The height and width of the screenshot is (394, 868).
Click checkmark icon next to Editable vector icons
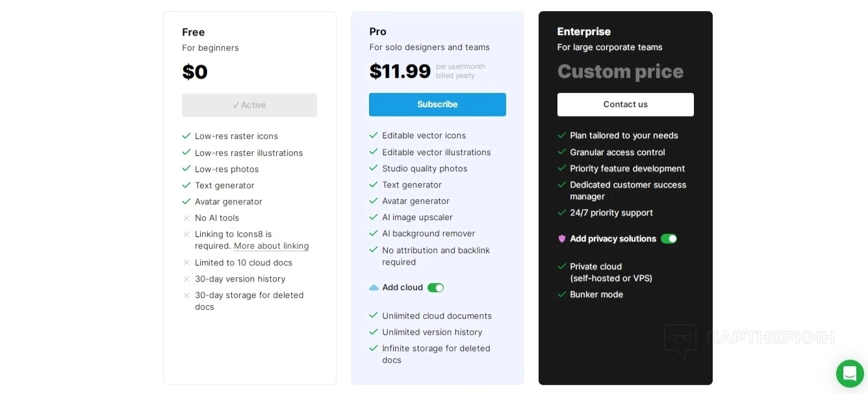pos(374,136)
